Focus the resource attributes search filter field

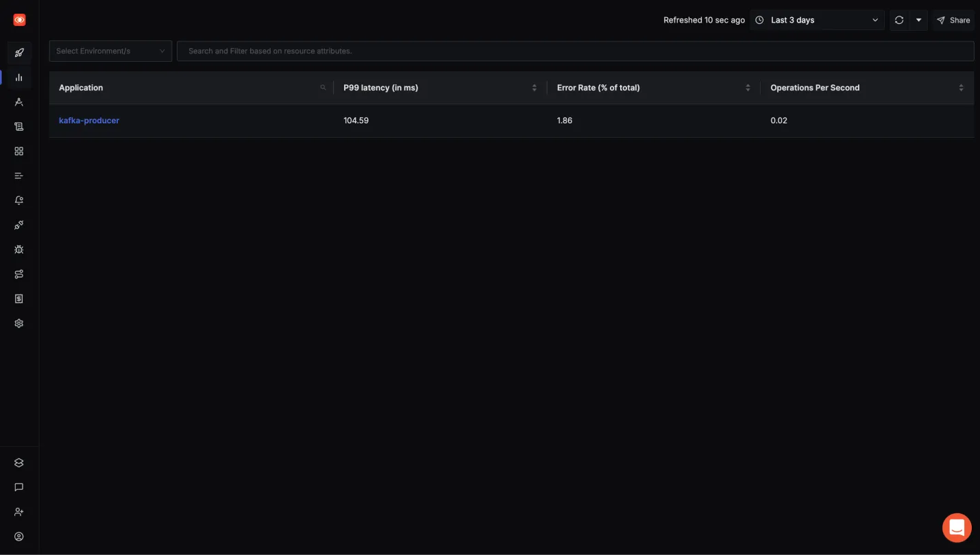coord(576,51)
